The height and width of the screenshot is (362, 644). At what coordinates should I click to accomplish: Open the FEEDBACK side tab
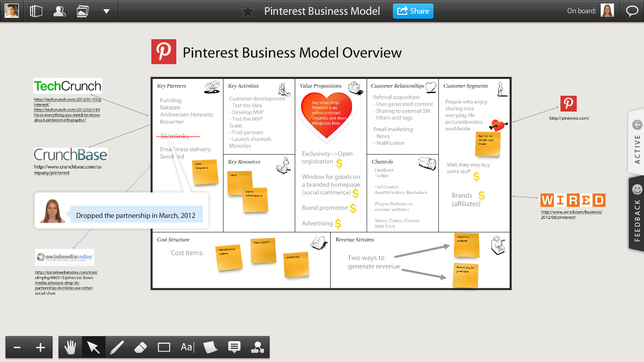point(637,213)
